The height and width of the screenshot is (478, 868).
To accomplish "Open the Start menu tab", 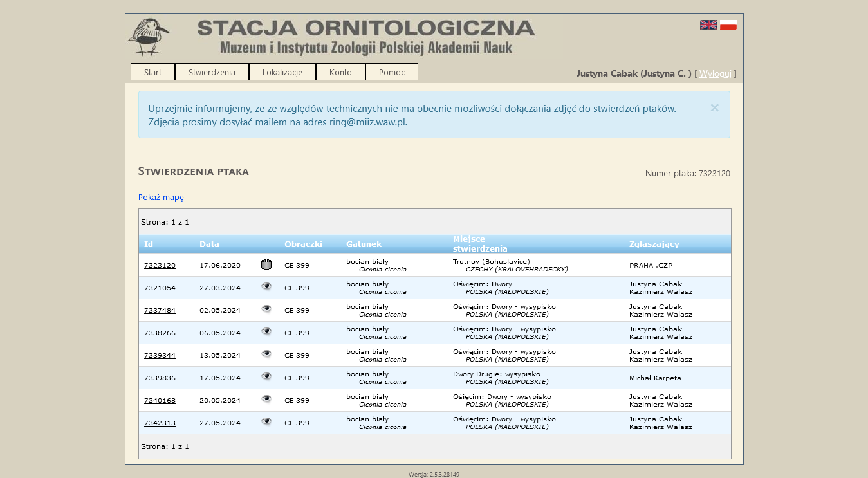I will [x=152, y=72].
